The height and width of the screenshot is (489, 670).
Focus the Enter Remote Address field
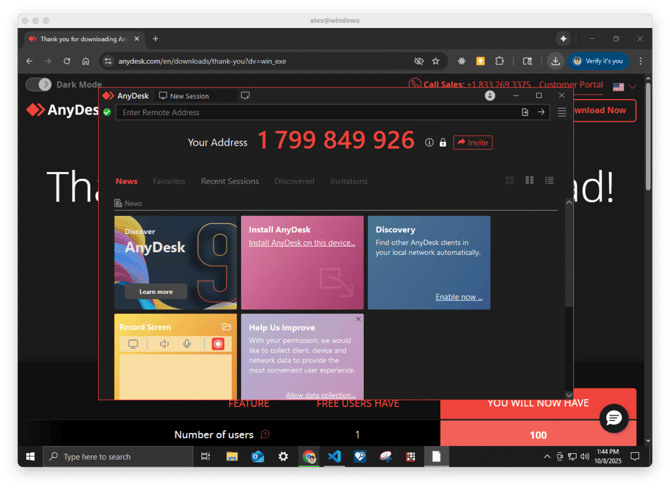pyautogui.click(x=316, y=112)
